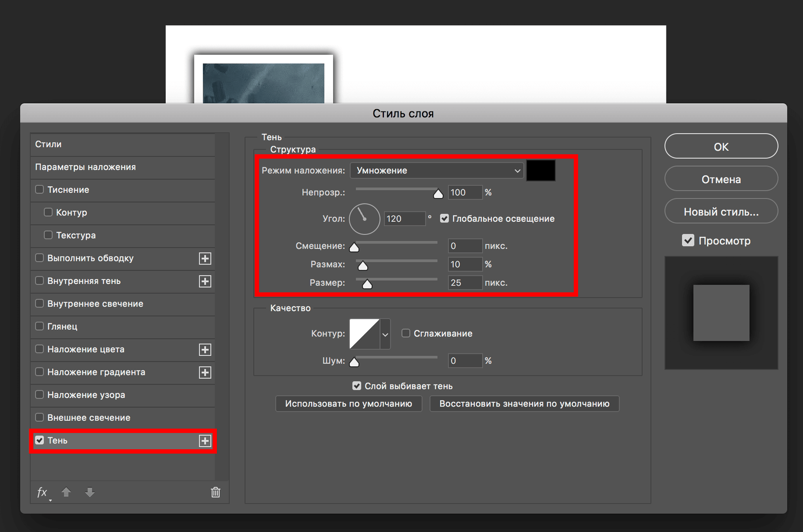Add another gradient overlay via plus icon
Screen dimensions: 803x532
205,372
